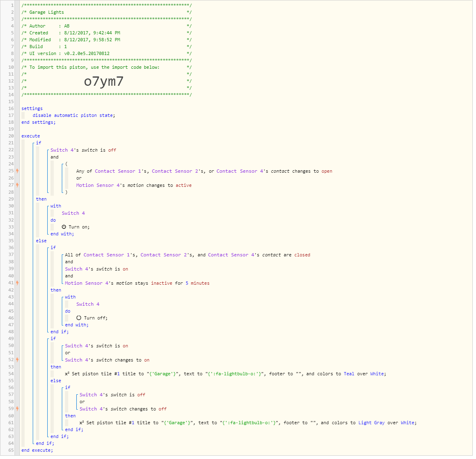Screen dimensions: 476x459
Task: Select Switch 4's switch changes to off
Action: tap(123, 410)
